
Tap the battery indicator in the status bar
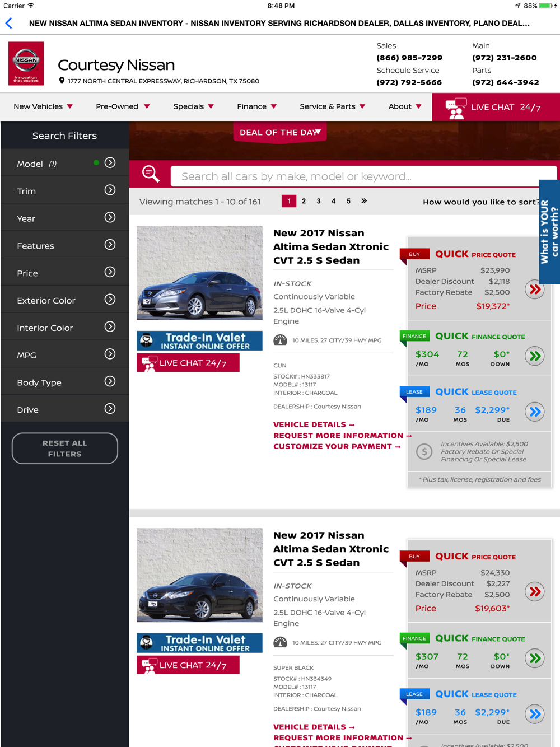(x=545, y=6)
